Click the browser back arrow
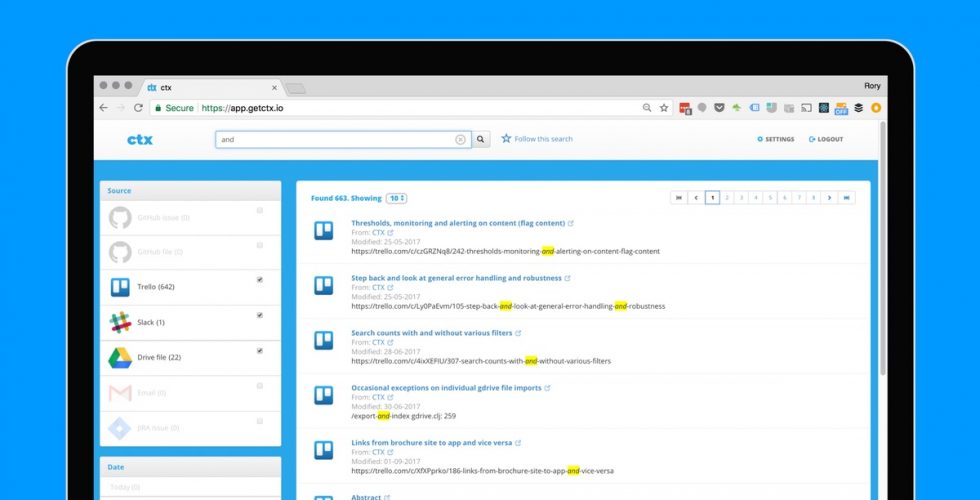 [x=104, y=108]
